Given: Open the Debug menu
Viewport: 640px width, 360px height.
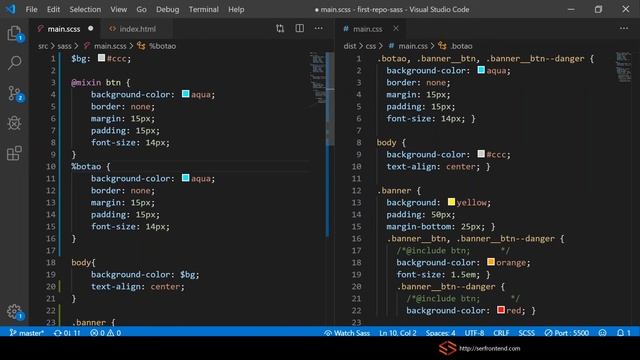Looking at the screenshot, I should [167, 9].
